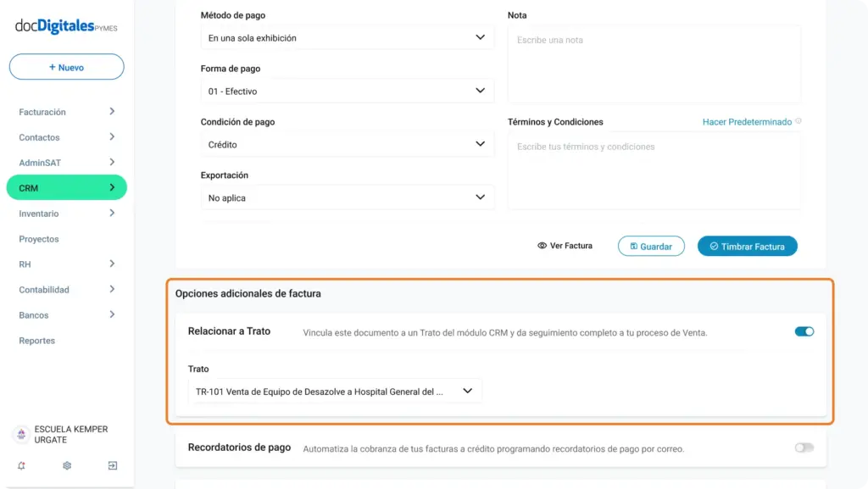868x489 pixels.
Task: Click the ESCUELA KEMPER URGATE company avatar
Action: 21,434
